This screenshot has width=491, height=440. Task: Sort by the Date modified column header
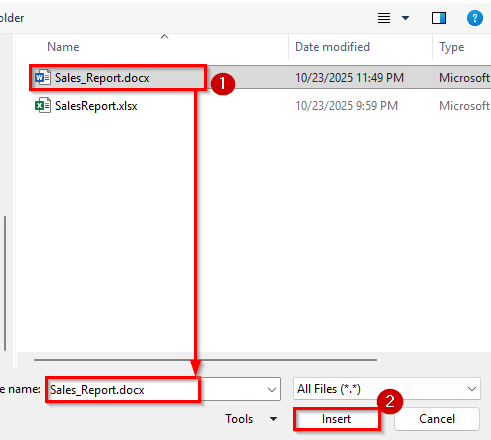(332, 47)
